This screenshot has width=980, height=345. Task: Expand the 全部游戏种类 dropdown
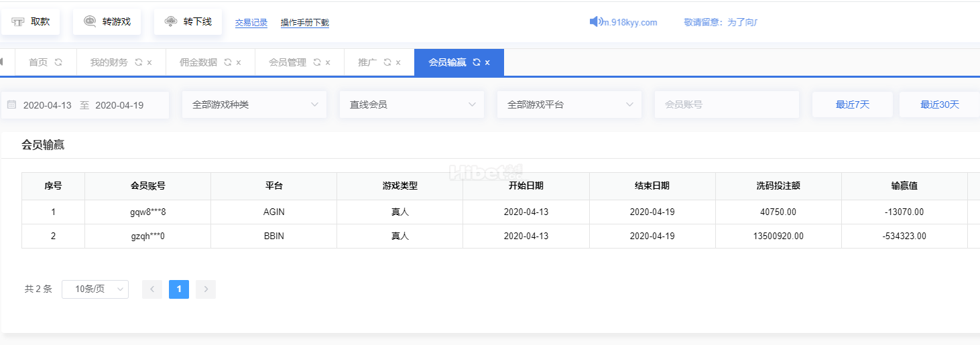254,105
